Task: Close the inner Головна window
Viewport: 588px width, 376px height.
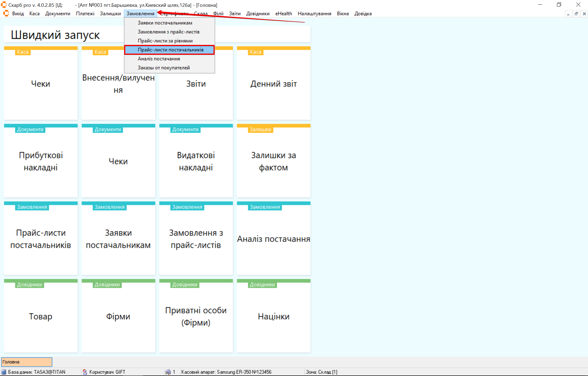Action: click(584, 14)
